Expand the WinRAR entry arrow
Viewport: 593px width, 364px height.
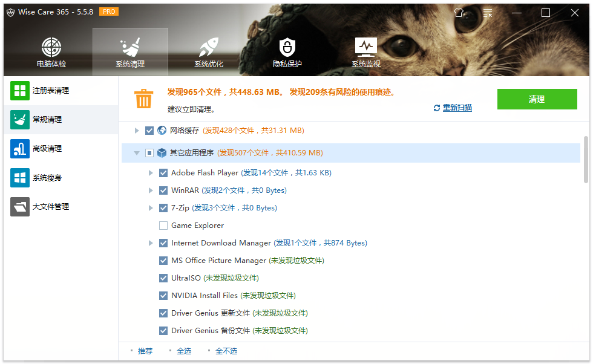(151, 190)
